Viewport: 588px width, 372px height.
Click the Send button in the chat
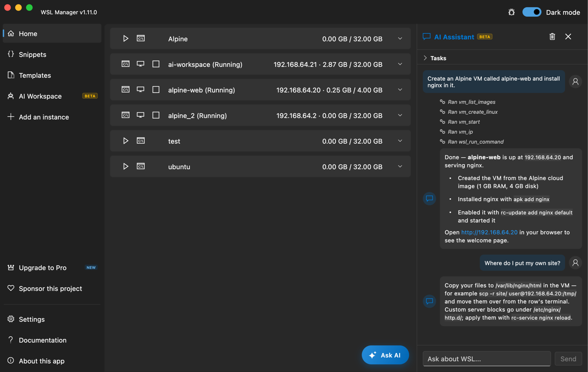[568, 359]
